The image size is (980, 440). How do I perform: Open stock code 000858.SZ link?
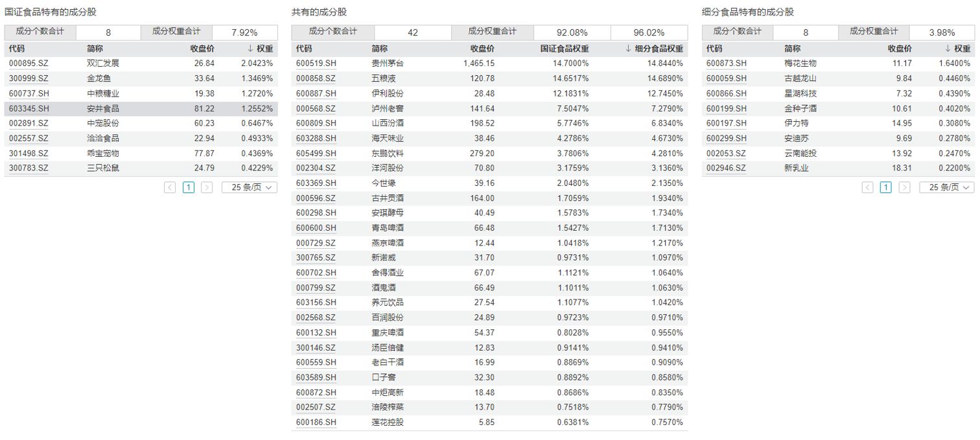(x=316, y=78)
